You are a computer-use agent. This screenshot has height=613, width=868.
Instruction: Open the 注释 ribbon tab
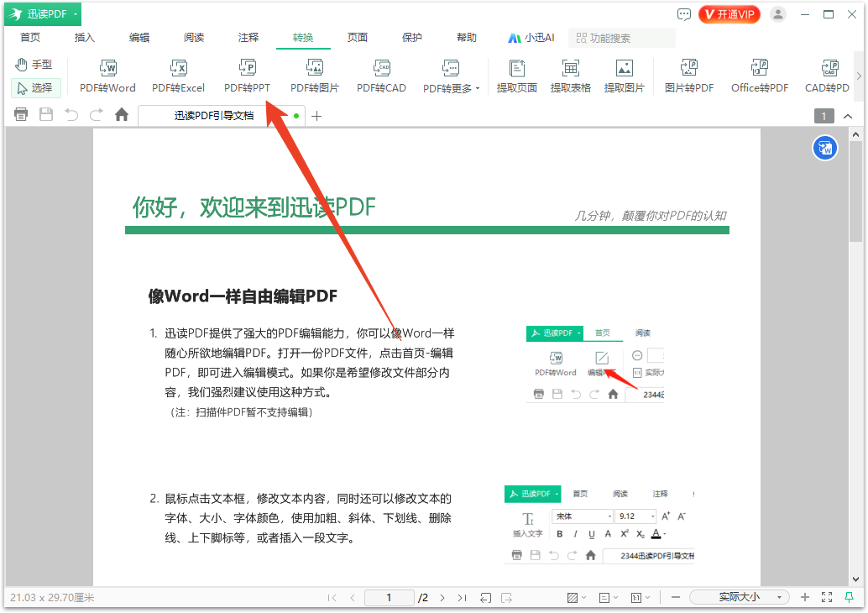(x=247, y=37)
